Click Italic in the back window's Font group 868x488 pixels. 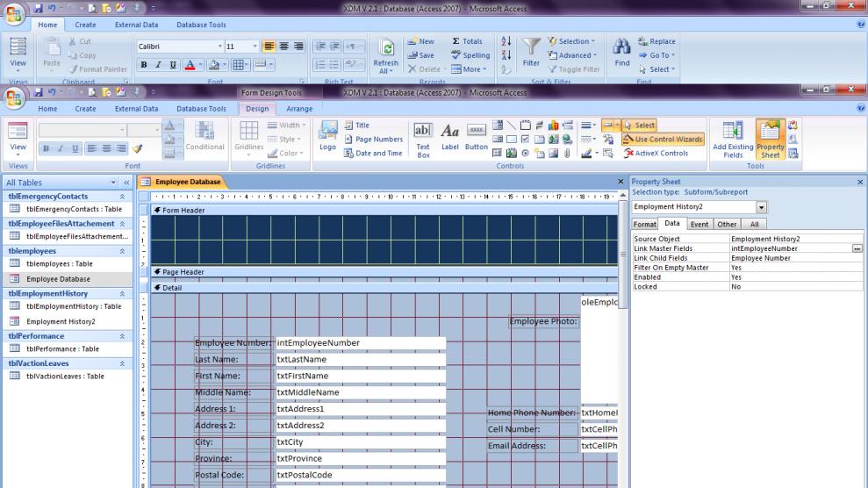(x=158, y=65)
